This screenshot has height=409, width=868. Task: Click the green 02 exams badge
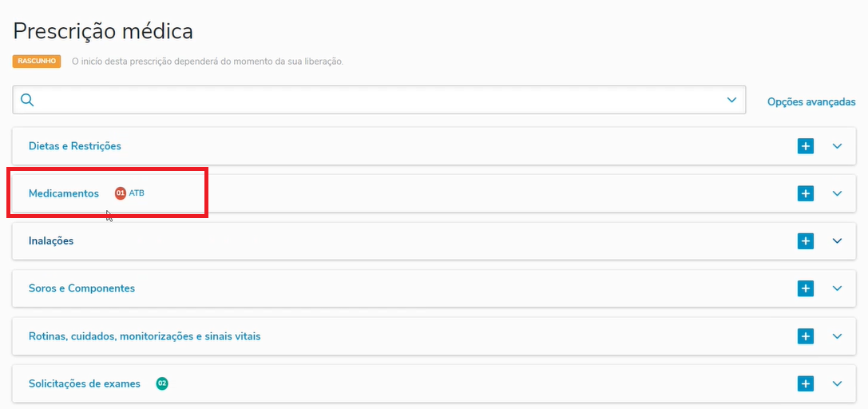[162, 384]
